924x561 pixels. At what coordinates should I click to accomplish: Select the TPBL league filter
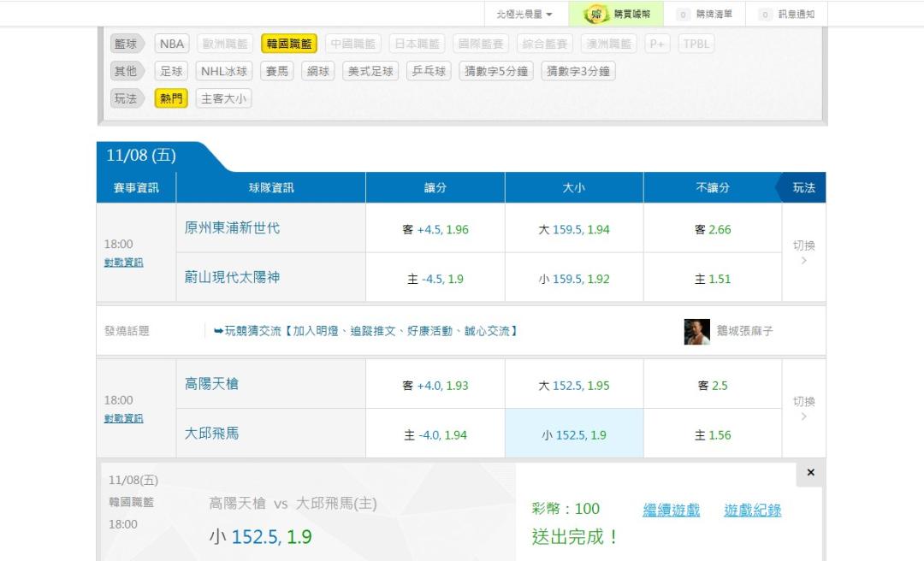(696, 44)
